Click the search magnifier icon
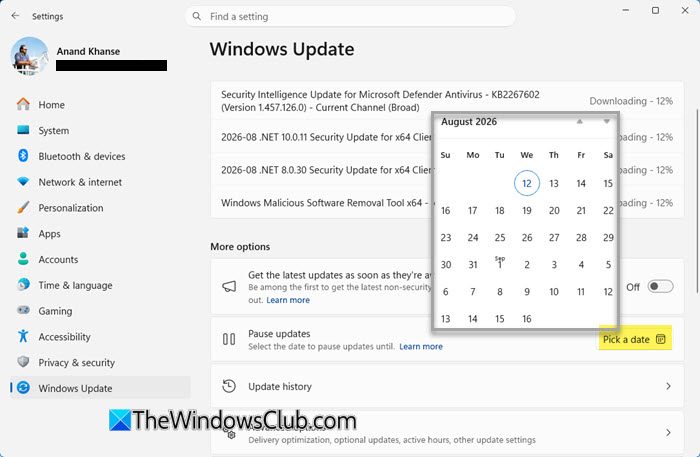 tap(196, 17)
